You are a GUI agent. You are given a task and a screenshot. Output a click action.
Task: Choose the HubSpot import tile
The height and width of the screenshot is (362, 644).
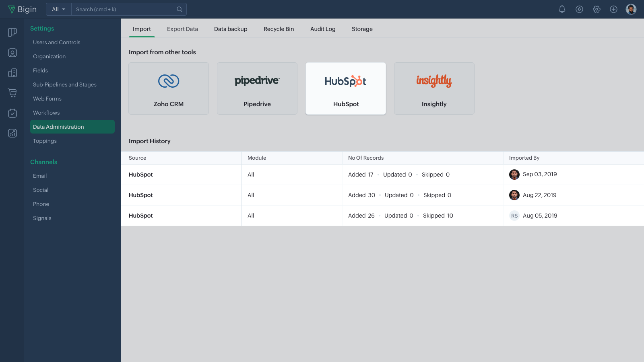(345, 88)
